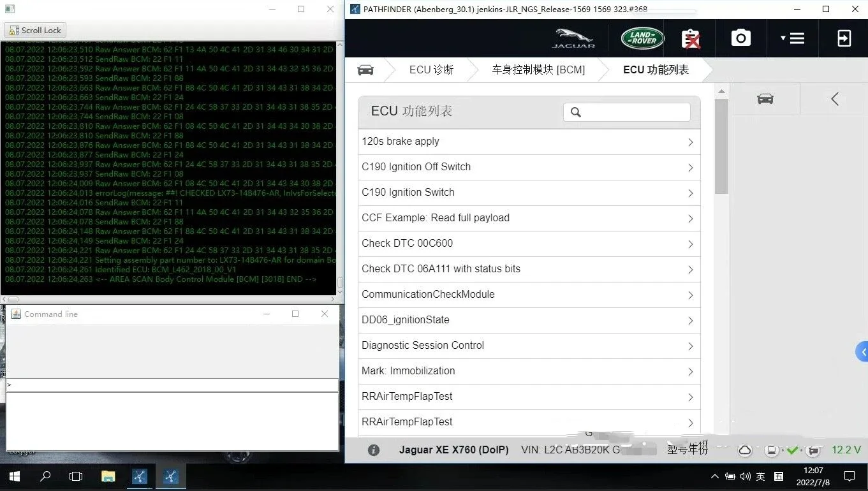Click the car icon in right side panel
868x491 pixels.
pos(765,99)
